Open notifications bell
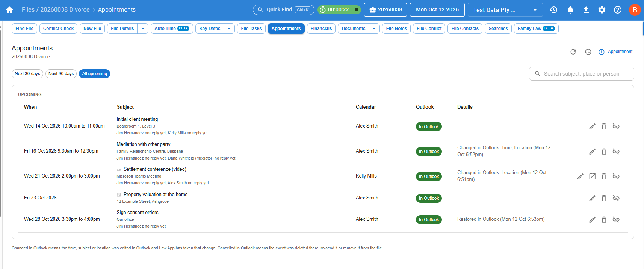The width and height of the screenshot is (644, 269). 570,10
